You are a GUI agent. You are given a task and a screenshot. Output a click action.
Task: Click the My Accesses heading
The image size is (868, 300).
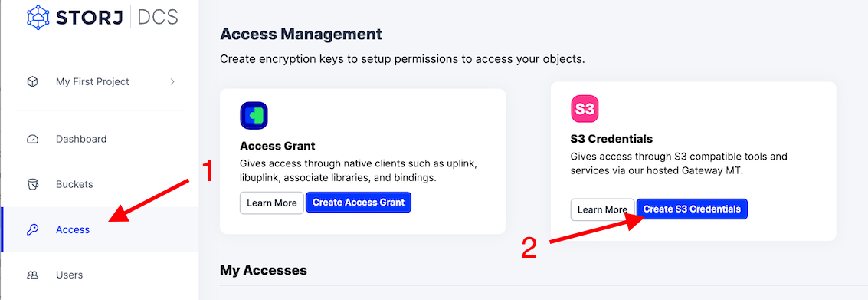(x=263, y=270)
